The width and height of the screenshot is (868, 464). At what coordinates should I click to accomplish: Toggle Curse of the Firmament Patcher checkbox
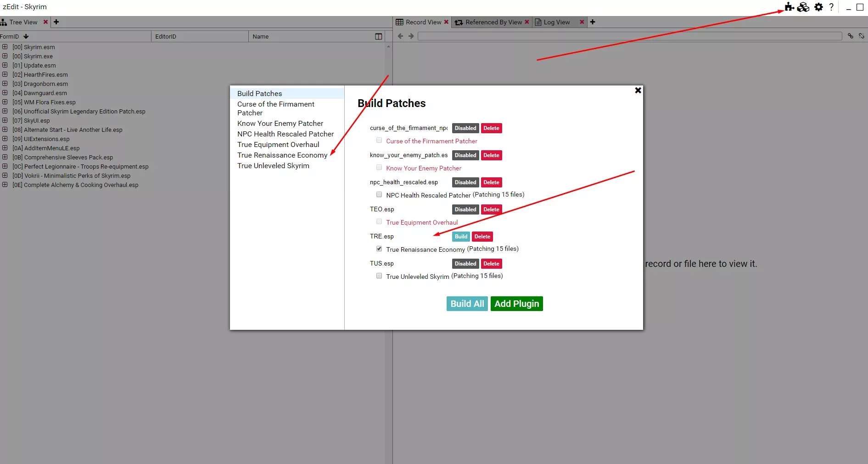379,140
